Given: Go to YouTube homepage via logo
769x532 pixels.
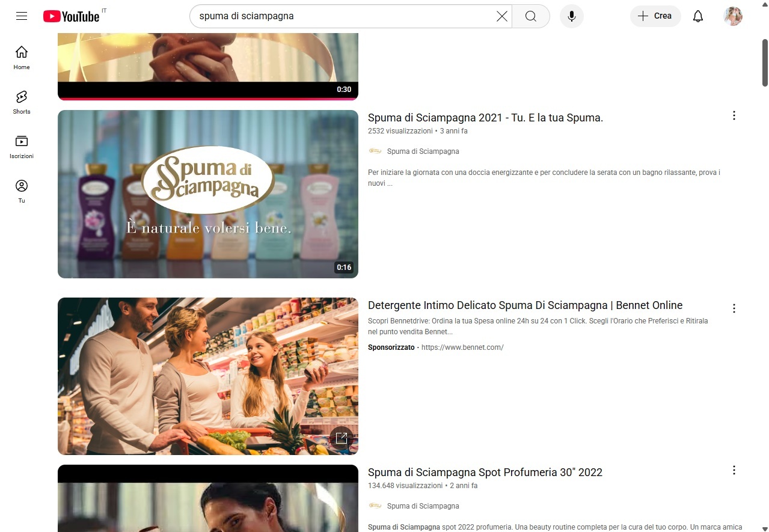Looking at the screenshot, I should [x=71, y=16].
